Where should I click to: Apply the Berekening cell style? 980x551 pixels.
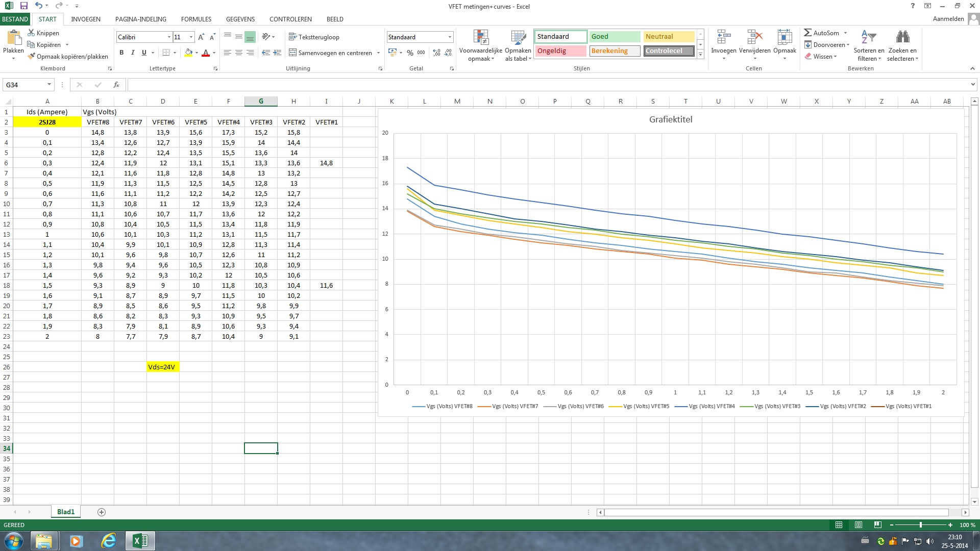coord(615,51)
